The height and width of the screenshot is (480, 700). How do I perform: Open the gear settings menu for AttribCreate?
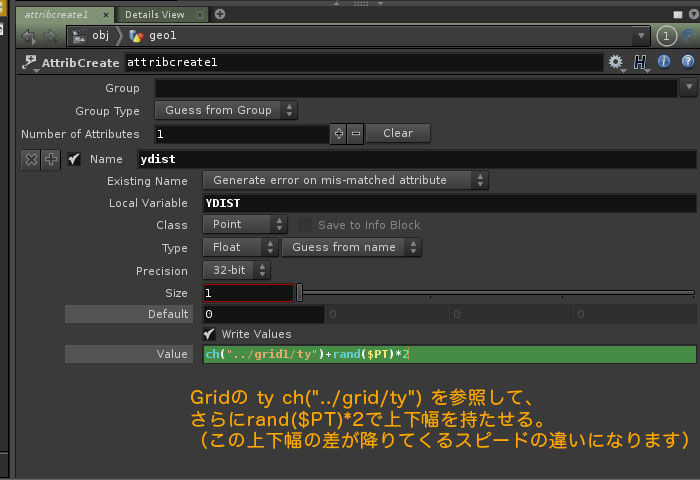(616, 62)
